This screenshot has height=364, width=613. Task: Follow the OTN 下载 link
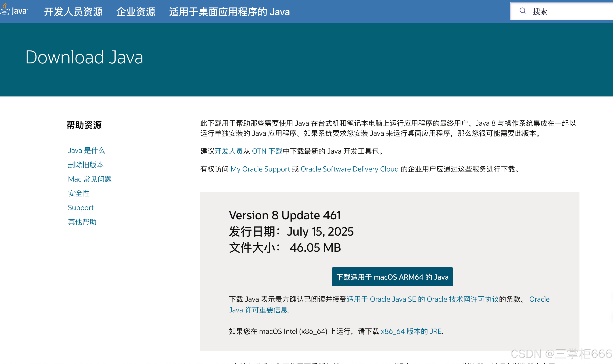pos(267,151)
